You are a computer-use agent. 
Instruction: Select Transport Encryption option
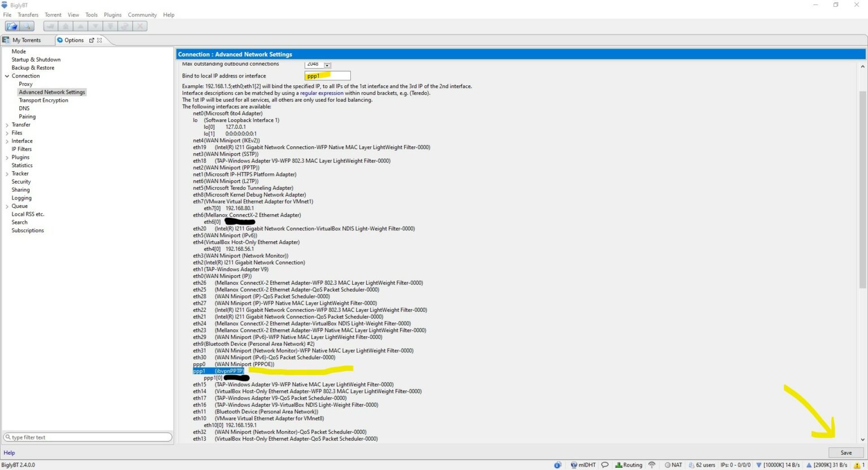pos(44,101)
